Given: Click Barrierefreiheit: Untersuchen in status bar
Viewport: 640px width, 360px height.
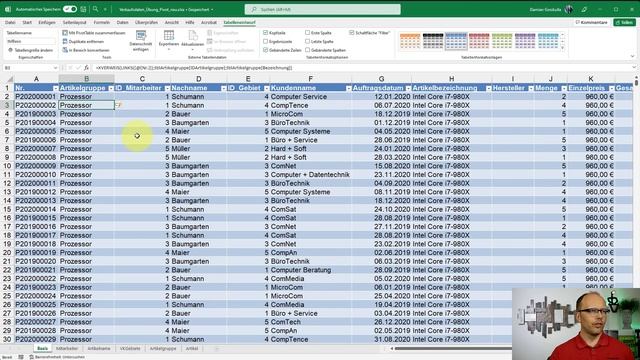Looking at the screenshot, I should 57,357.
